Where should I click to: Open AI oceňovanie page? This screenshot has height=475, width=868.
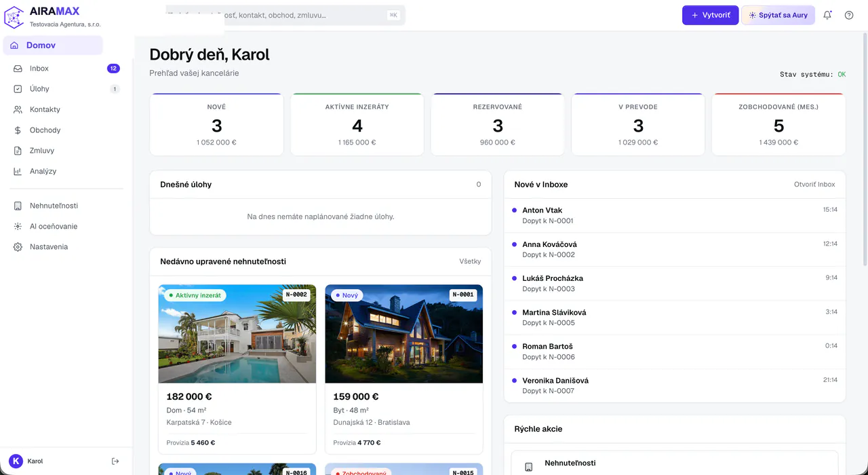click(x=66, y=226)
